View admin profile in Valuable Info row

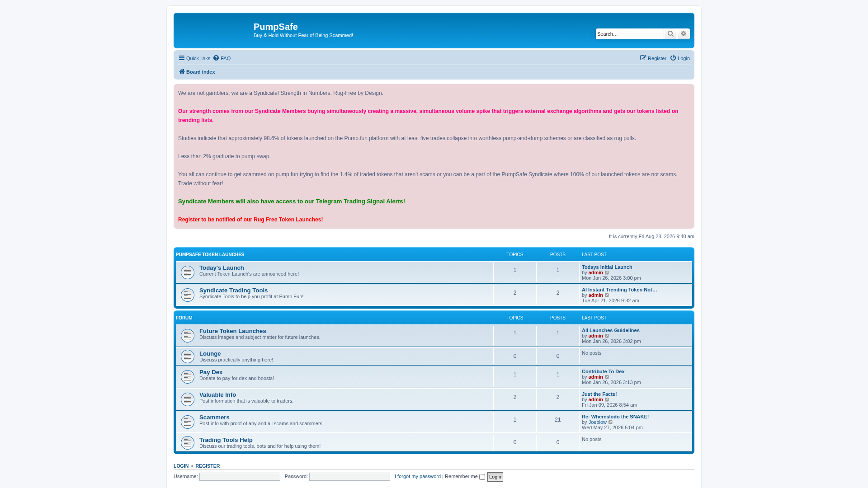(595, 399)
